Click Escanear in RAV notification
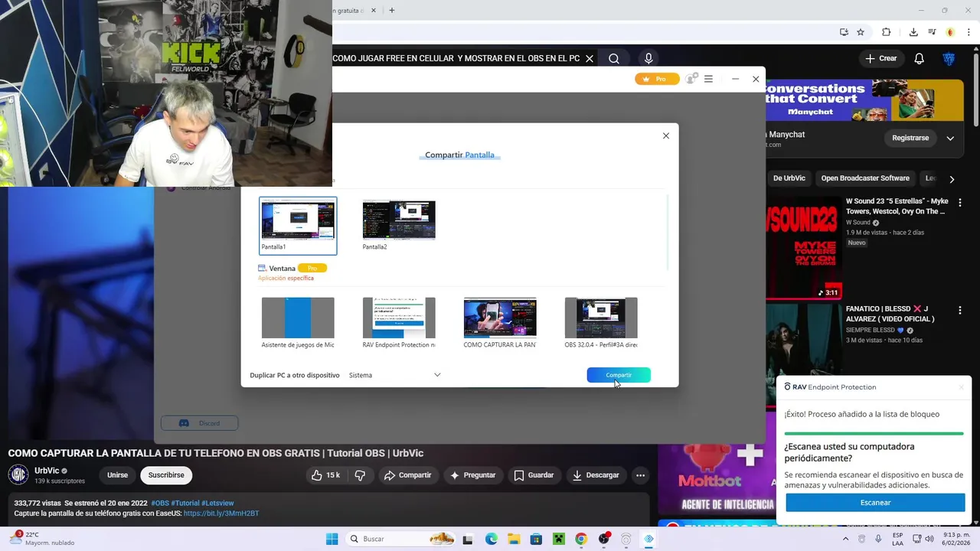Screen dimensions: 980x551 pyautogui.click(x=875, y=503)
